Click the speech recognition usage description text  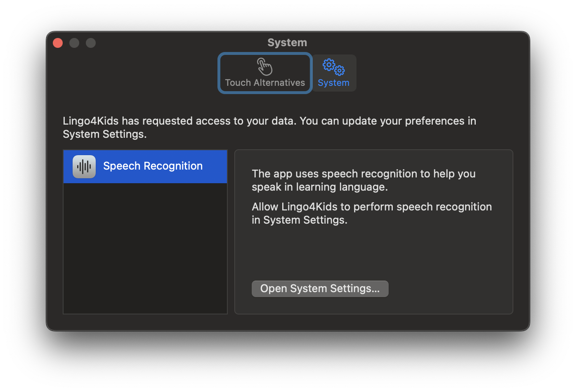[x=364, y=180]
